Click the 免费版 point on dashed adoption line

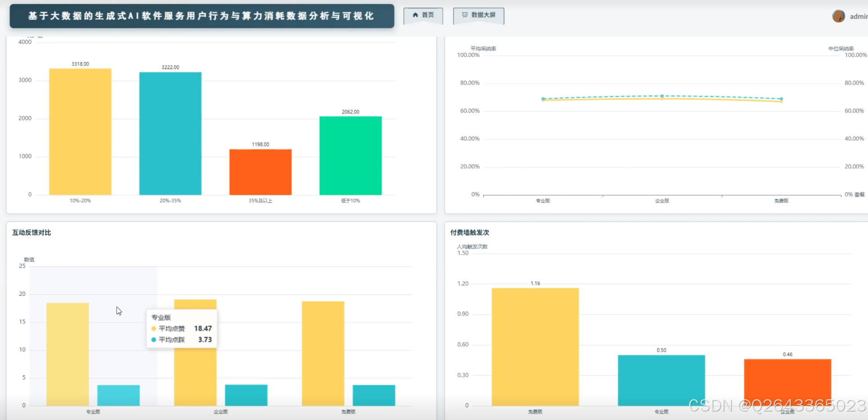coord(781,99)
